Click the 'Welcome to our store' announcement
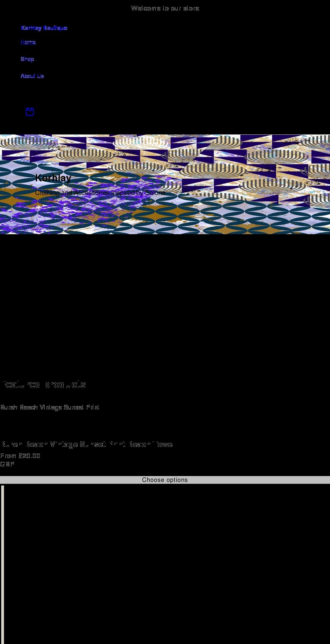This screenshot has width=330, height=644. pyautogui.click(x=165, y=8)
